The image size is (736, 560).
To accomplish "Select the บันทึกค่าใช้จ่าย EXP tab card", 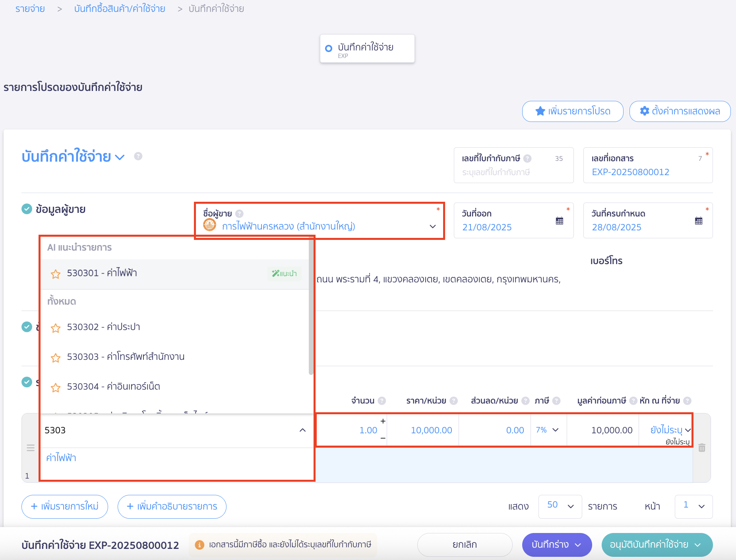I will [x=367, y=48].
